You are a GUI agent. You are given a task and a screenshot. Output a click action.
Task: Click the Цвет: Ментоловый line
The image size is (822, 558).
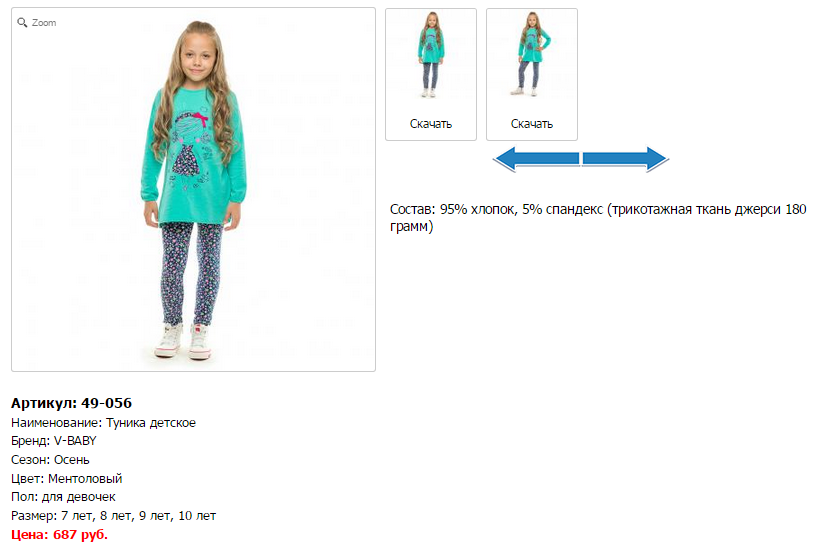(67, 478)
